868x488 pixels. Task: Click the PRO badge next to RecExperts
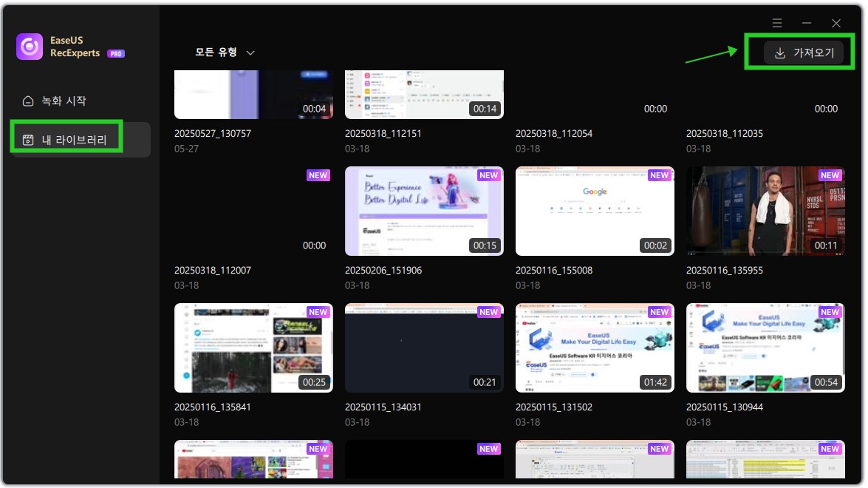pos(115,54)
